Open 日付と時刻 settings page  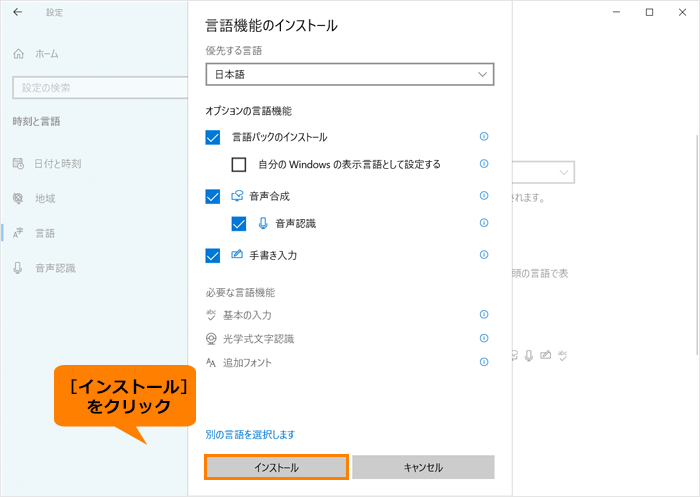click(x=47, y=164)
